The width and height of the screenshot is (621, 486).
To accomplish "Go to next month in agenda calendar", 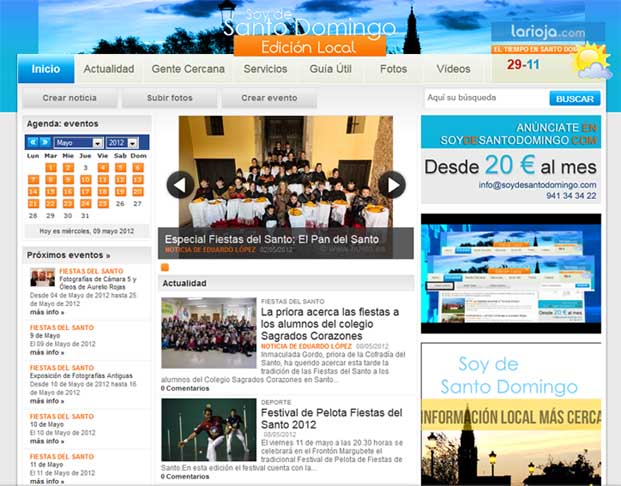I will 45,142.
